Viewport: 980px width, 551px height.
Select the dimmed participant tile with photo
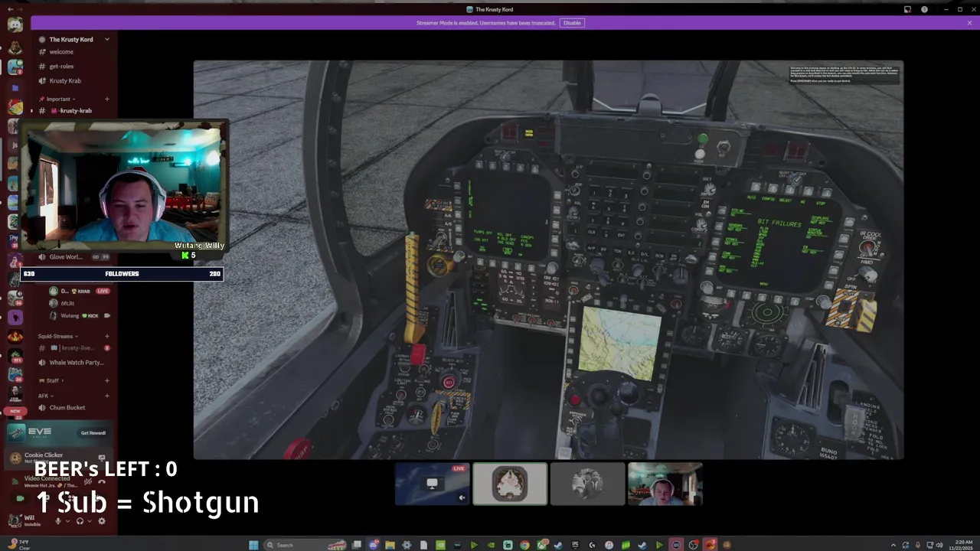point(587,484)
